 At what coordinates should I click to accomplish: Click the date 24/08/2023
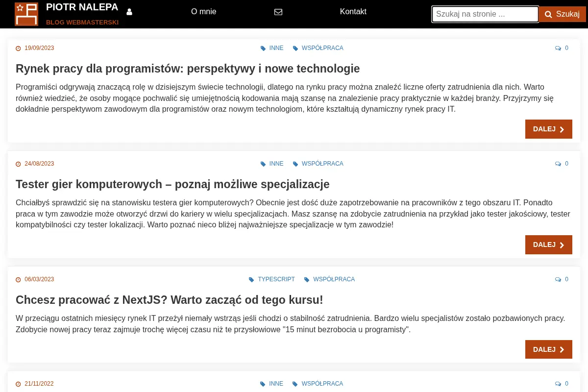coord(39,164)
